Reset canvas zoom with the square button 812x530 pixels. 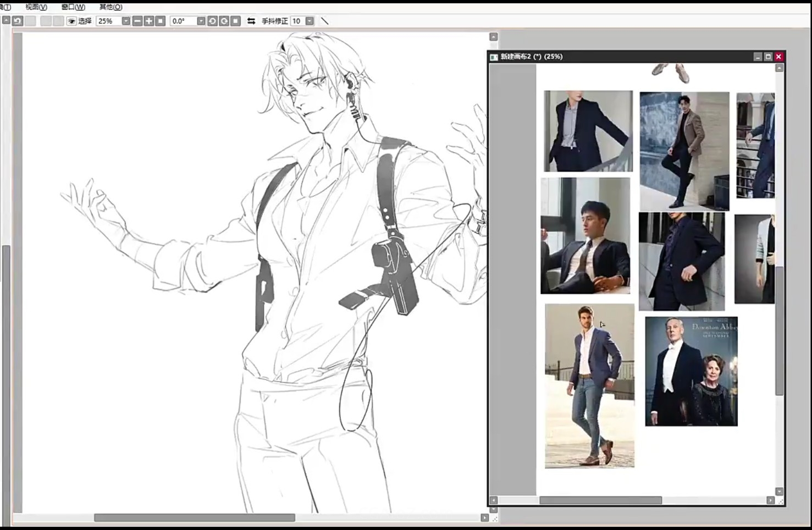click(161, 21)
